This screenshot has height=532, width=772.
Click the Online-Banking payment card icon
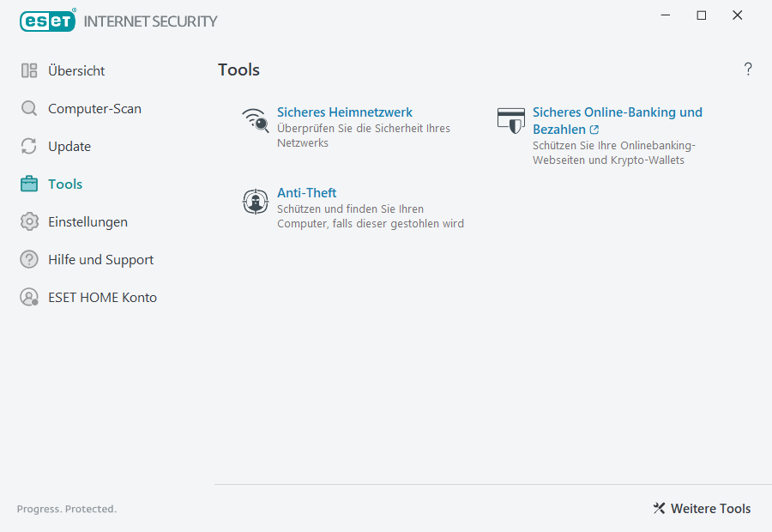[x=511, y=120]
